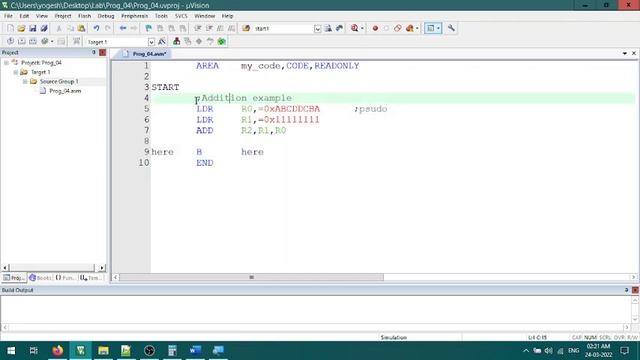This screenshot has width=640, height=360.
Task: Click the ENG language indicator
Action: (573, 351)
